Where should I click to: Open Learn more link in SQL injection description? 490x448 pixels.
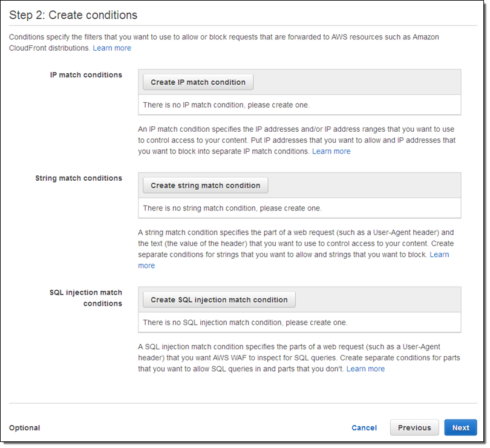click(365, 369)
